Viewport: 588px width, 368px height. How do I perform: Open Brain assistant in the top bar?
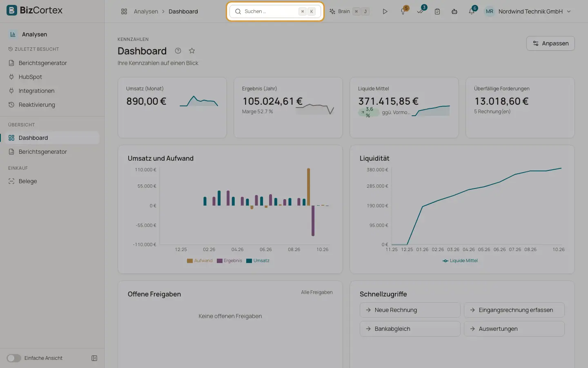pyautogui.click(x=349, y=11)
